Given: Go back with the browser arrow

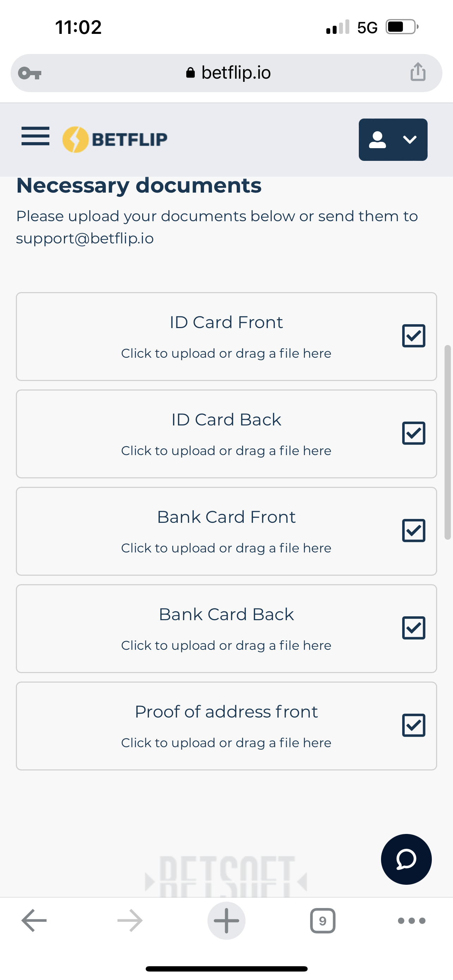Looking at the screenshot, I should (x=34, y=921).
